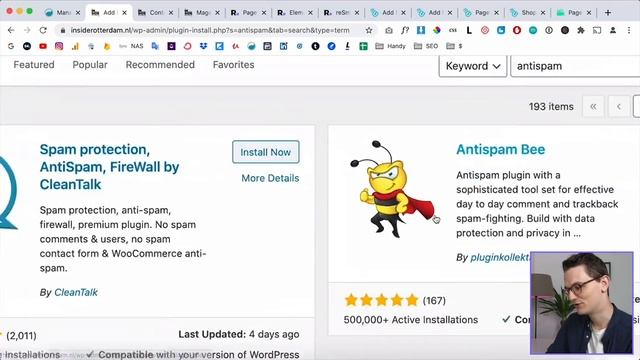View the site padlock security info
The height and width of the screenshot is (360, 640).
(62, 30)
